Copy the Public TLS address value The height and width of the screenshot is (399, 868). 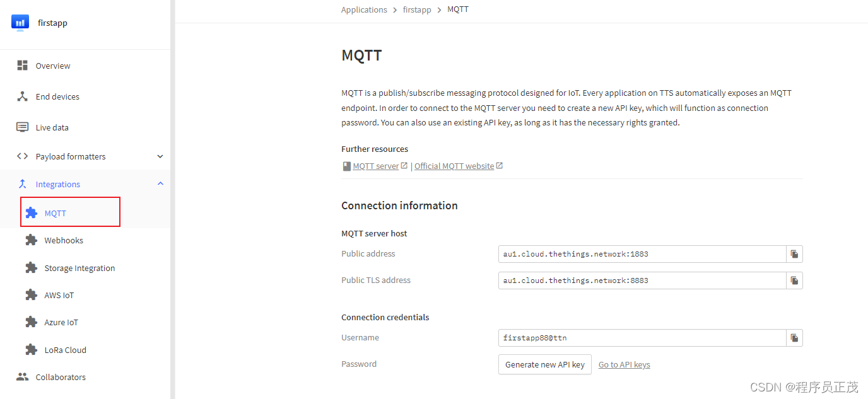[x=794, y=280]
